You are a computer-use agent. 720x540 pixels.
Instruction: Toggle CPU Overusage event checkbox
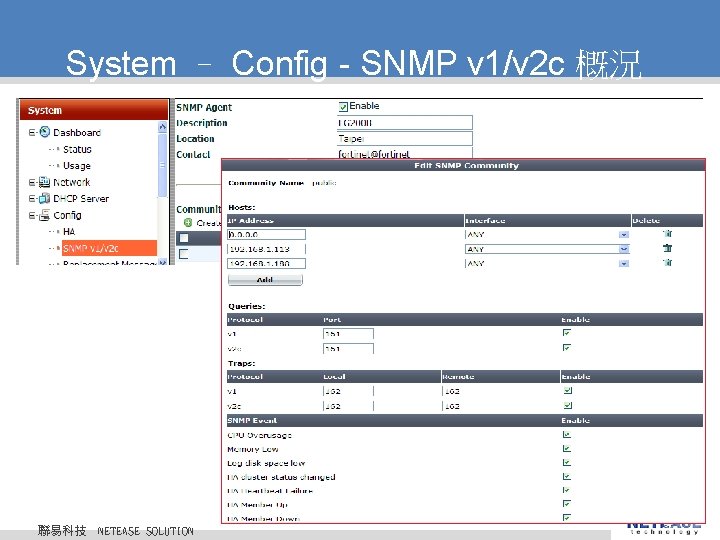pos(567,434)
